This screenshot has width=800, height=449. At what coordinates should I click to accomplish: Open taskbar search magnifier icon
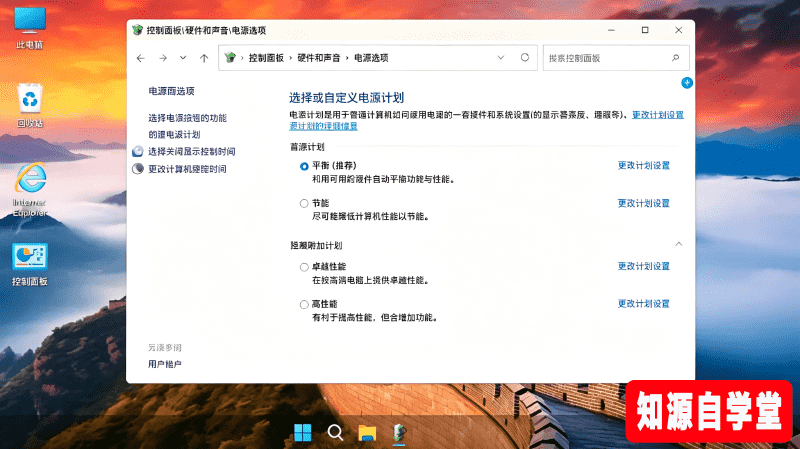pyautogui.click(x=335, y=433)
